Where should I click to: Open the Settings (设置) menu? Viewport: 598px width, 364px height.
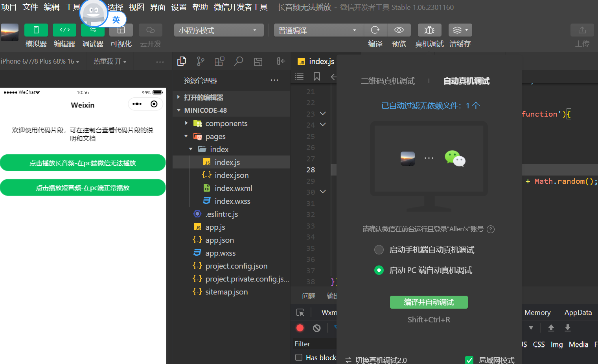pos(179,7)
